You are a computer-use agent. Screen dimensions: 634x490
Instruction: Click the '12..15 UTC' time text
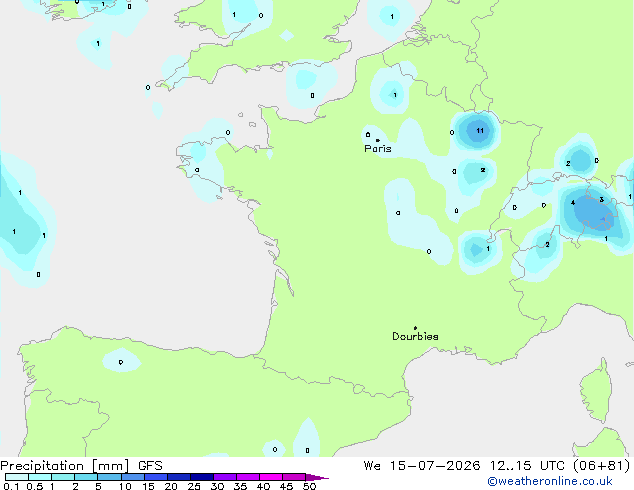[527, 466]
